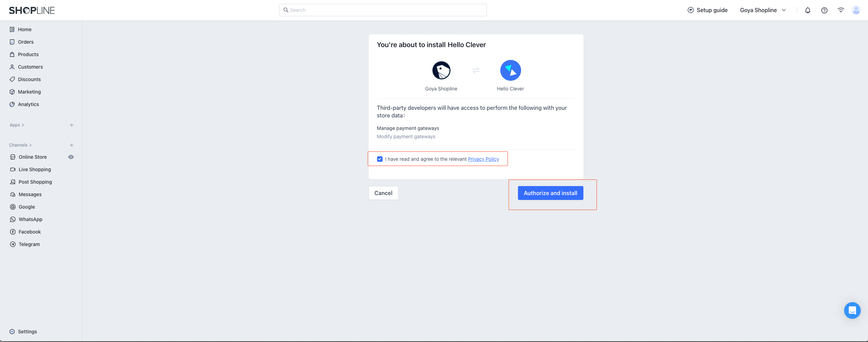Focus the top Search input field

pos(383,10)
